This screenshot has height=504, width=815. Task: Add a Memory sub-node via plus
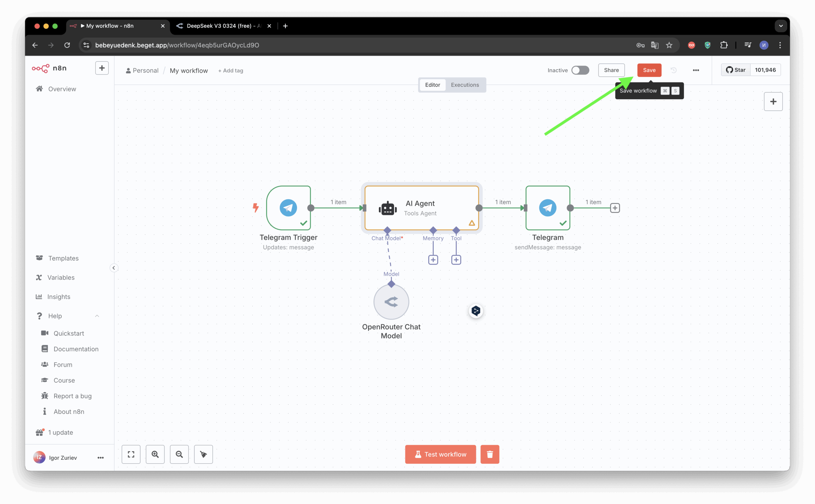tap(433, 260)
